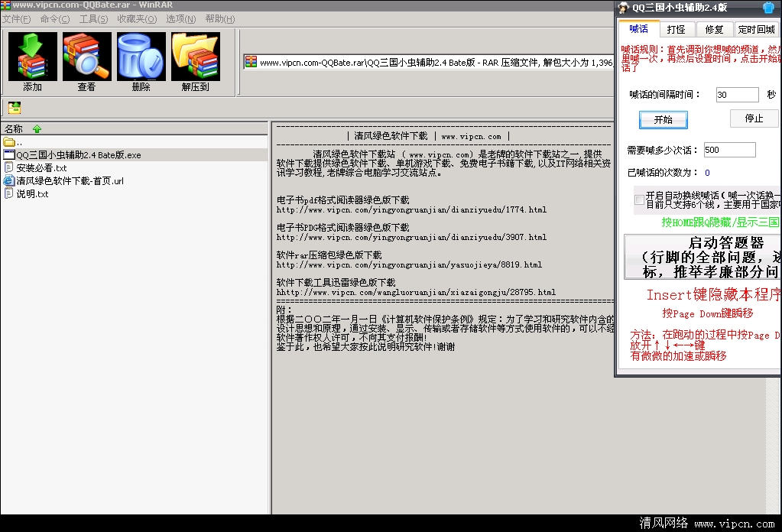Viewport: 782px width, 532px height.
Task: Click the 名称 column header
Action: (x=135, y=128)
